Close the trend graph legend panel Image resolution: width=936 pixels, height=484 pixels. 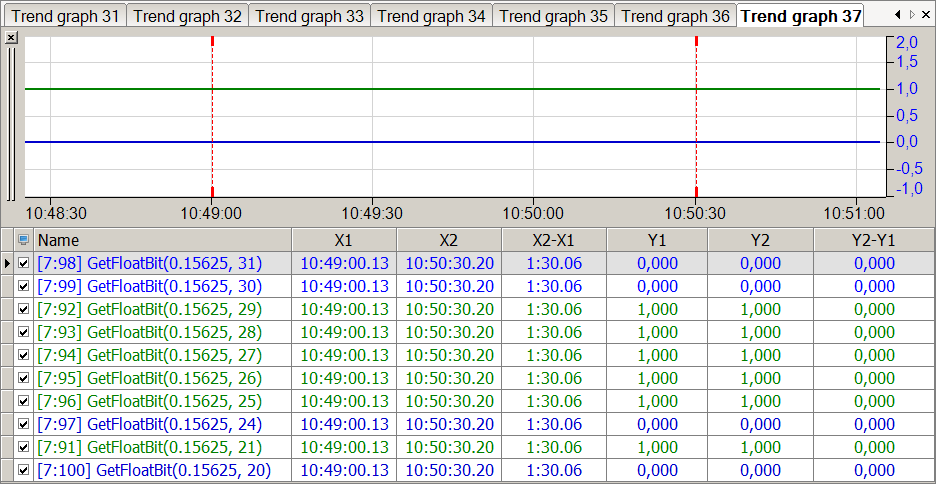point(11,36)
